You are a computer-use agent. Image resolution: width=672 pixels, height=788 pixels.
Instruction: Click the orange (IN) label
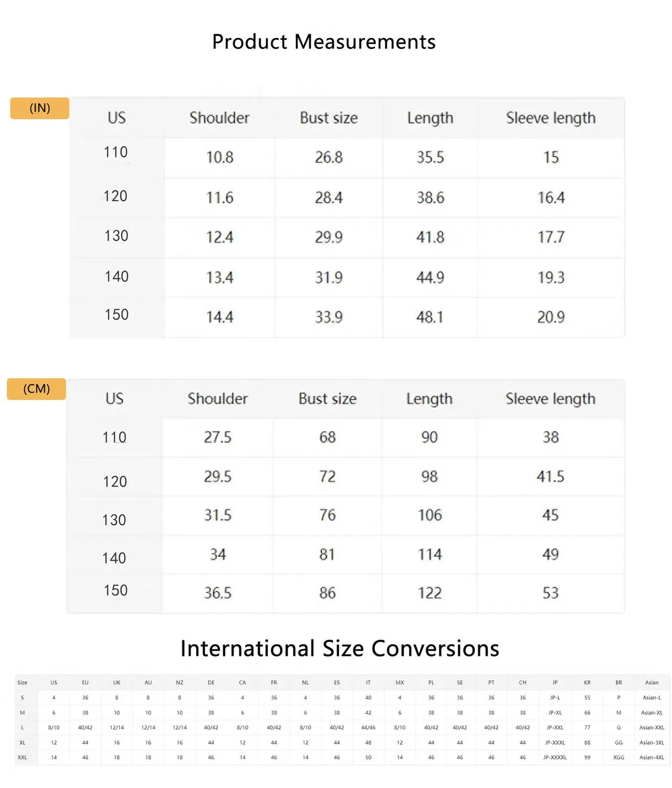[40, 108]
